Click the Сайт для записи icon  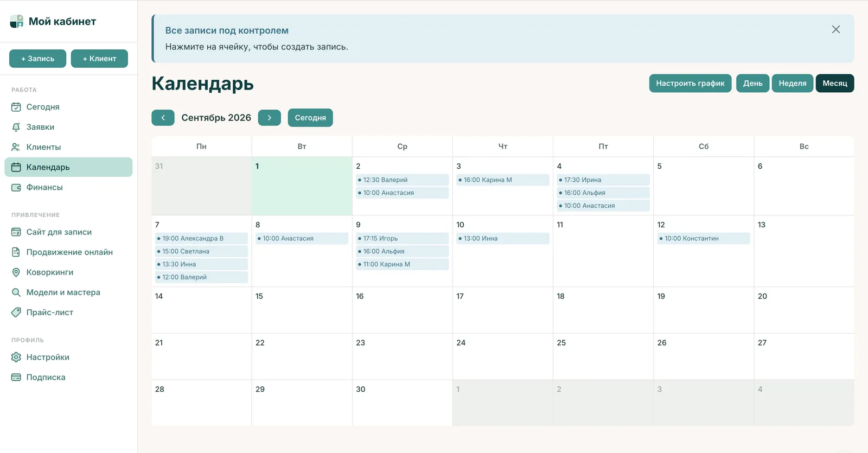(x=16, y=232)
